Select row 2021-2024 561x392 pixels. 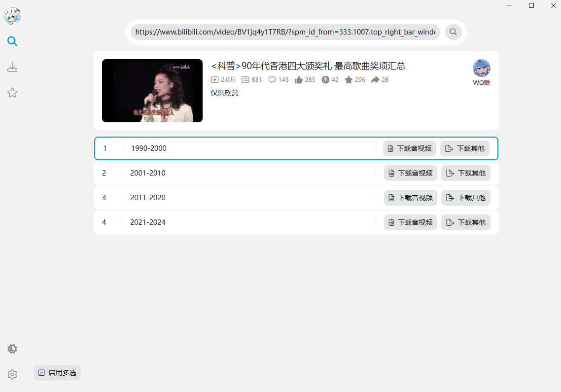296,222
